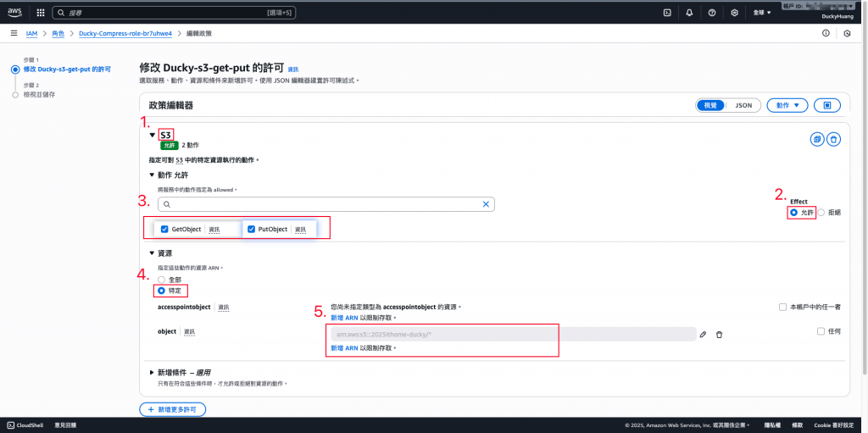Open 條款 footer link
Screen dimensions: 868x433
(796, 425)
